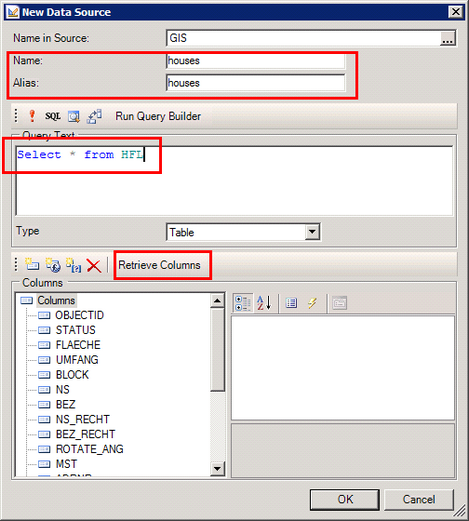Click the ellipsis button next to GIS
The height and width of the screenshot is (521, 469).
pyautogui.click(x=447, y=39)
